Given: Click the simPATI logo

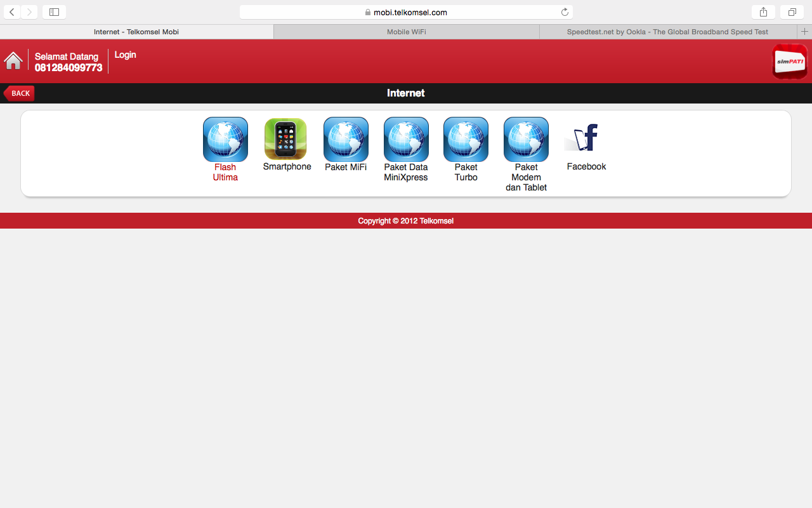Looking at the screenshot, I should (790, 62).
